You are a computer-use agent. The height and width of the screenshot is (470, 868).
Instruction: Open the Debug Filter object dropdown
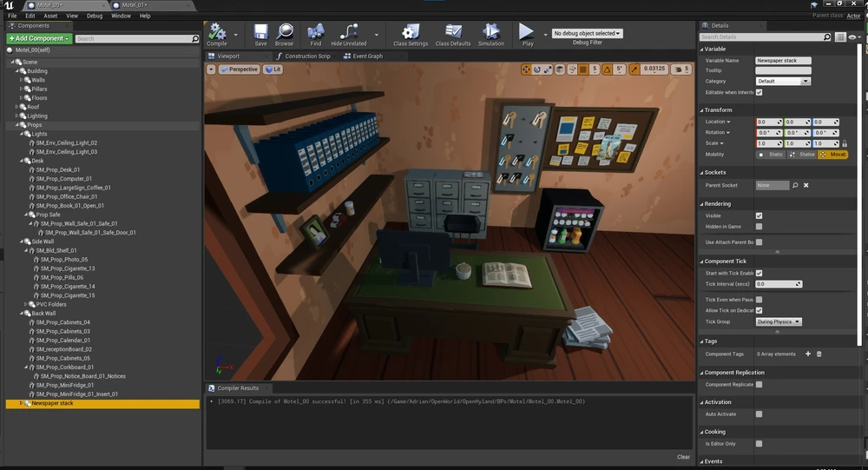[x=588, y=33]
